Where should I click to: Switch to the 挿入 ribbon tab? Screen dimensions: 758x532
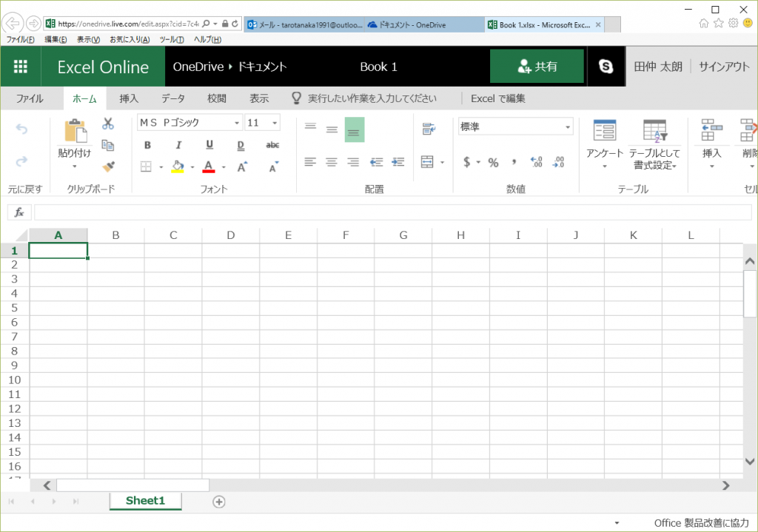tap(129, 98)
